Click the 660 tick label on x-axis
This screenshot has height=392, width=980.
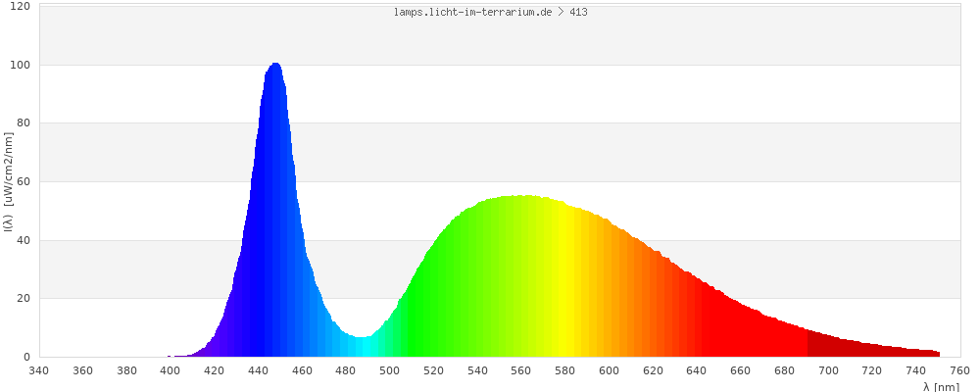pyautogui.click(x=741, y=370)
